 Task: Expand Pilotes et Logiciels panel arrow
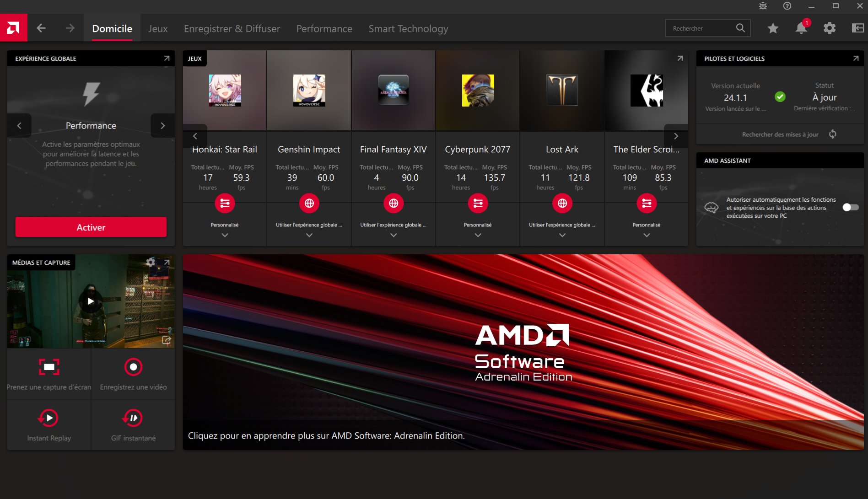[856, 59]
